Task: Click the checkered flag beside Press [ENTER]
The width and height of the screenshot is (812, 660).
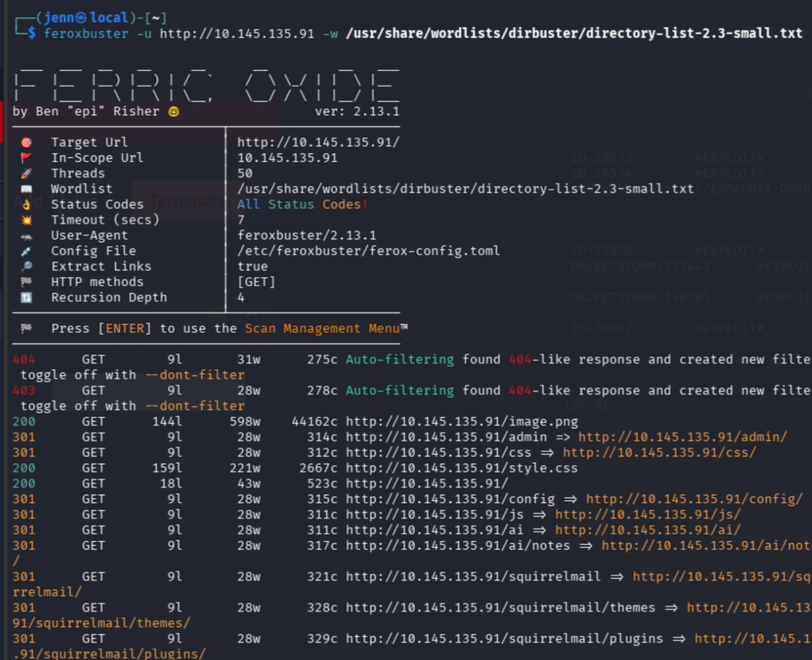Action: 26,329
